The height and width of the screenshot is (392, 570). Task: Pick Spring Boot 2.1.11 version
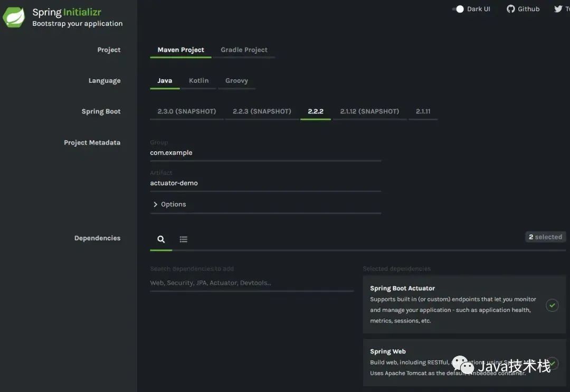[423, 111]
